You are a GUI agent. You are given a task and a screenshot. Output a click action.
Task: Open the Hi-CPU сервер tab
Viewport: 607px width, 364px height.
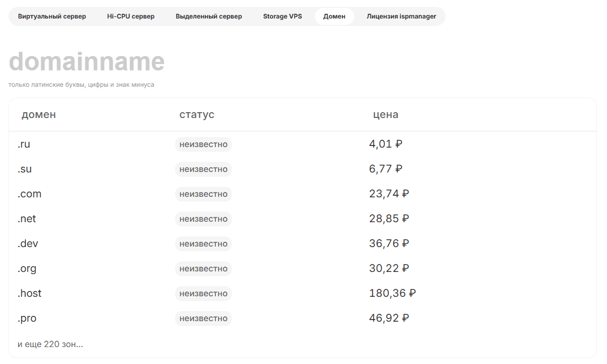[x=131, y=16]
